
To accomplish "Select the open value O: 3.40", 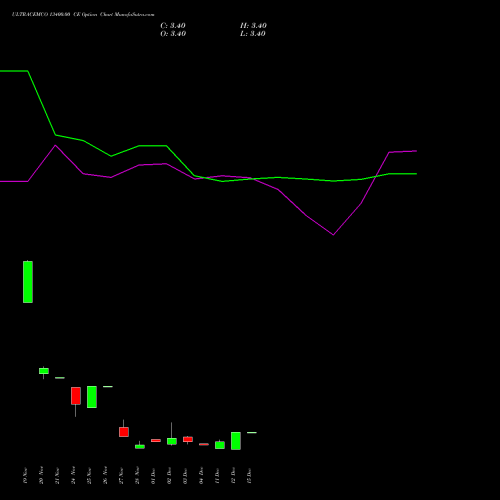I will tap(173, 34).
